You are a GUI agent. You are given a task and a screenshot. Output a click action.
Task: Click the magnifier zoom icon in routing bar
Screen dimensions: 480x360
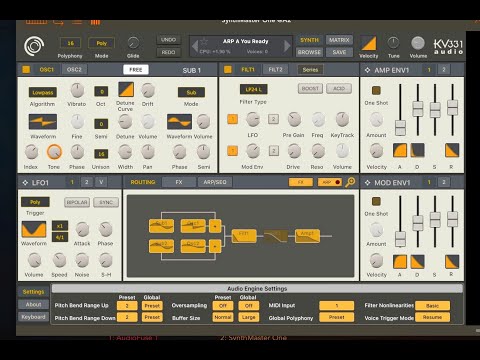pos(350,182)
